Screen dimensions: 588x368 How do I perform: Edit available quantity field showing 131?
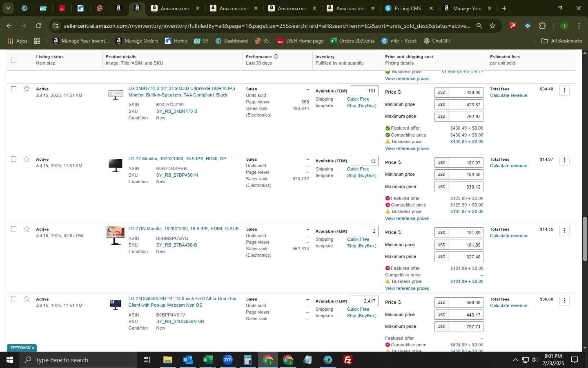[364, 91]
